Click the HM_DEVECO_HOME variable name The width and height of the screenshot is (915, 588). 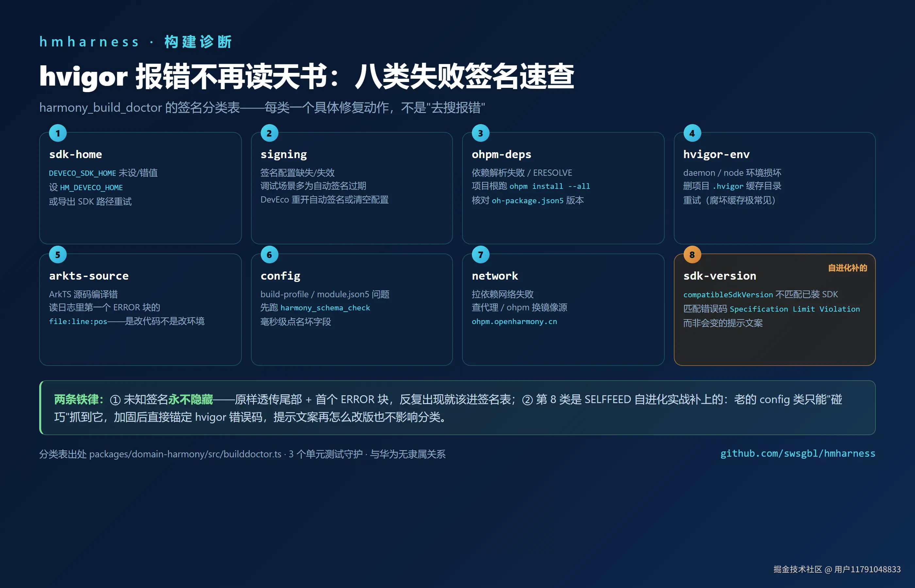(x=91, y=188)
